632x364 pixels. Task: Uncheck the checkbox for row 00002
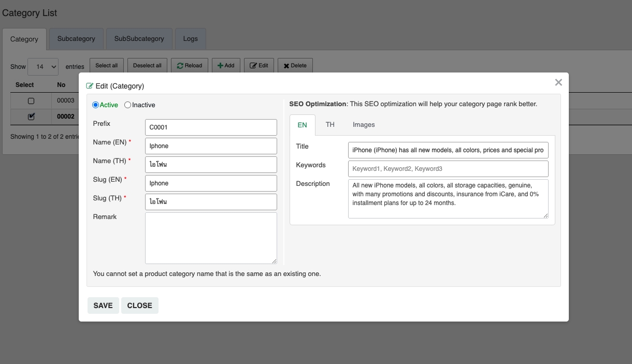pos(31,117)
